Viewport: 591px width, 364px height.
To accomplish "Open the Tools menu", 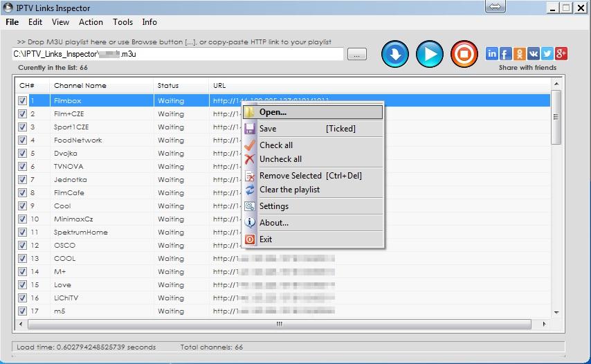I will (x=122, y=22).
